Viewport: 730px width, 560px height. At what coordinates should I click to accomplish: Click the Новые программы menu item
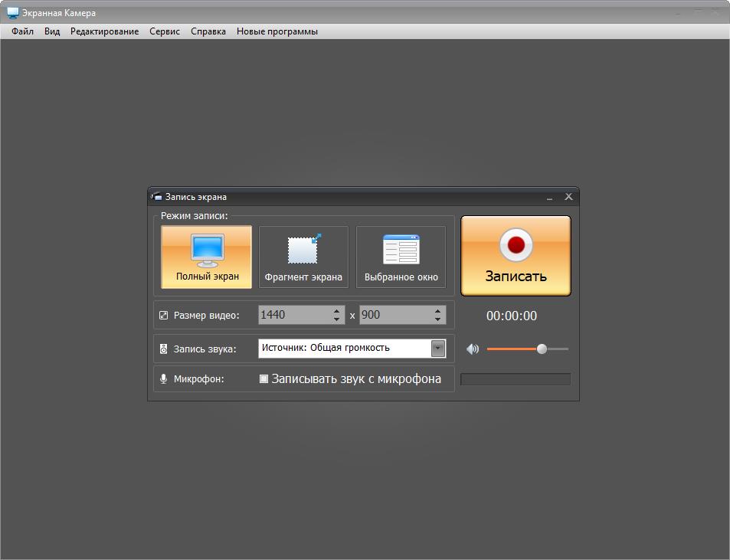tap(277, 31)
